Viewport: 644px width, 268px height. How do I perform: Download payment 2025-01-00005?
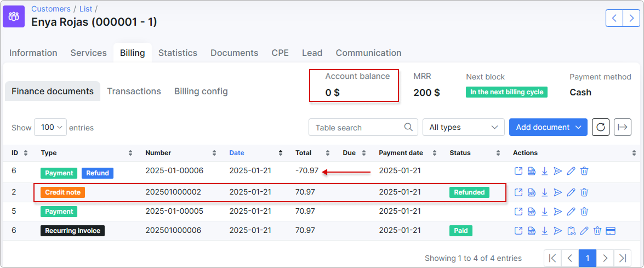click(545, 212)
